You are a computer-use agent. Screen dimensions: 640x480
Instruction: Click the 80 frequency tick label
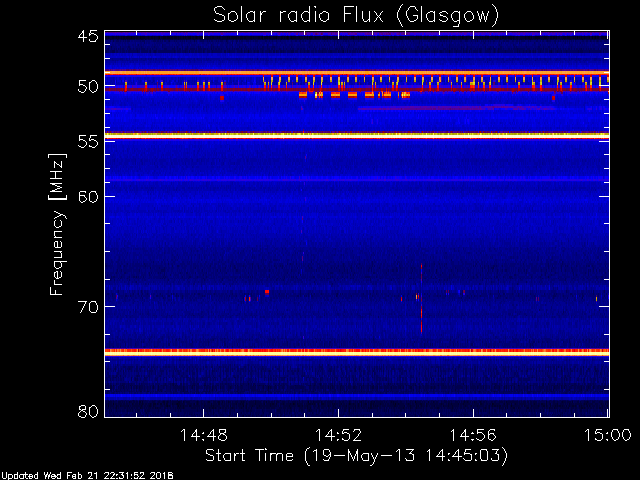[88, 411]
